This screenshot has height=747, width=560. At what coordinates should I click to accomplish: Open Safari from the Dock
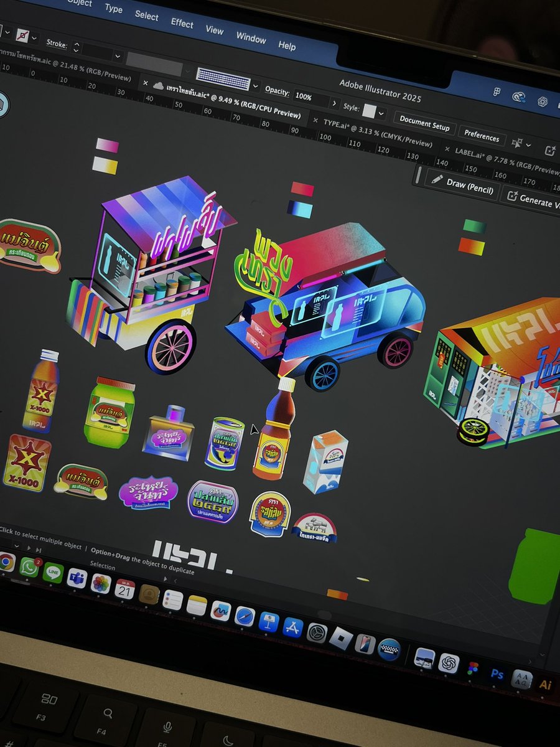pos(245,617)
